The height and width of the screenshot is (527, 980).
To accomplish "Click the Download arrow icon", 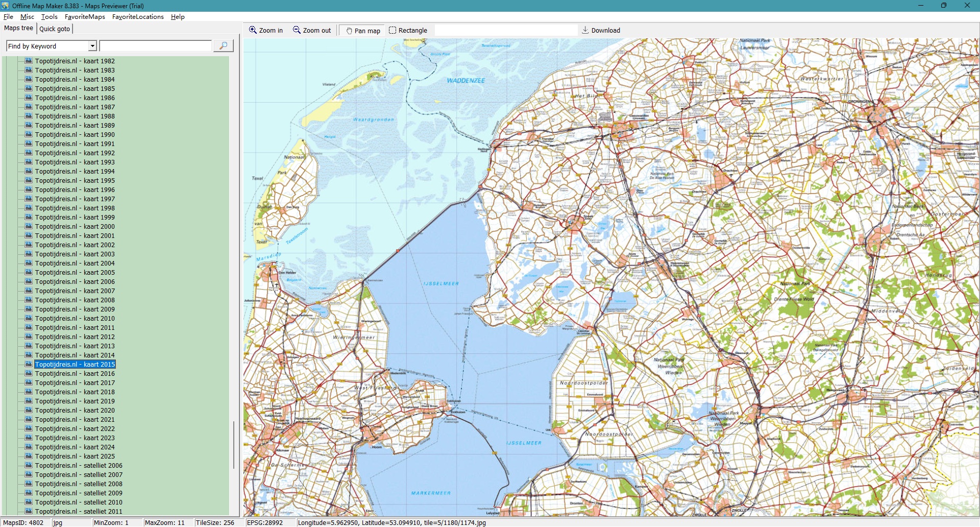I will coord(585,30).
